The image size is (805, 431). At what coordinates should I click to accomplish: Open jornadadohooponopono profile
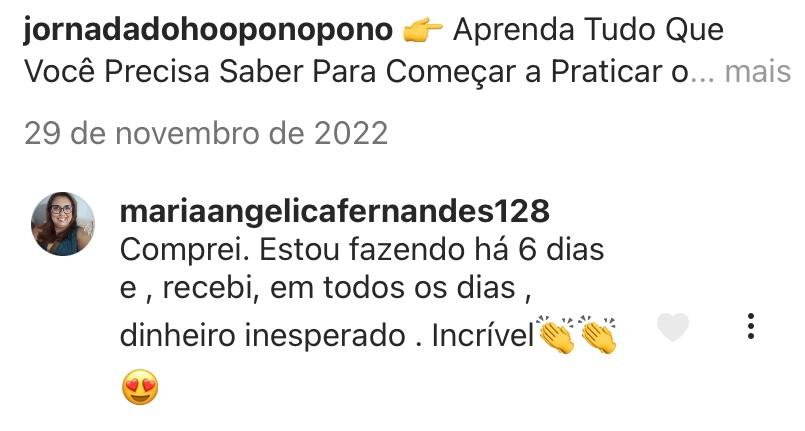point(208,31)
